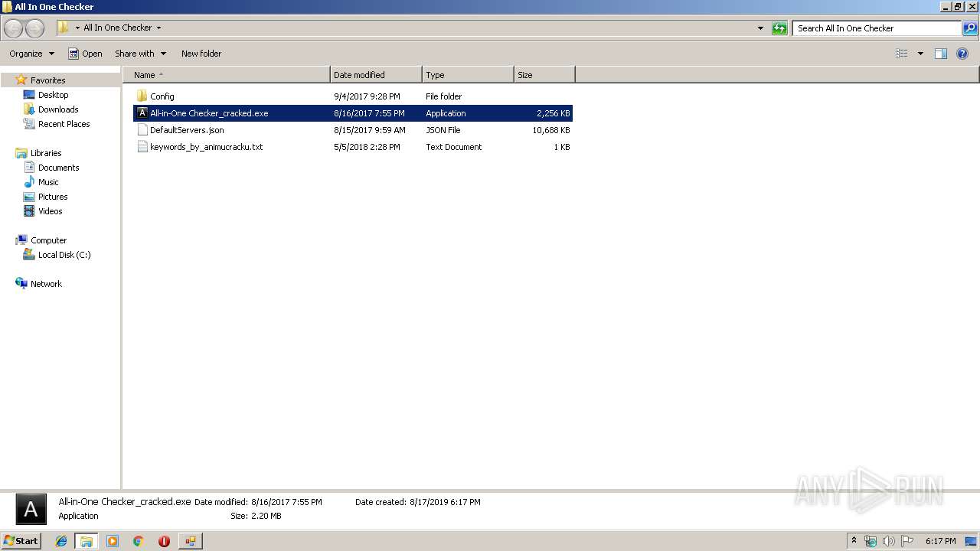Click the JSON File type cell
980x551 pixels.
(443, 130)
